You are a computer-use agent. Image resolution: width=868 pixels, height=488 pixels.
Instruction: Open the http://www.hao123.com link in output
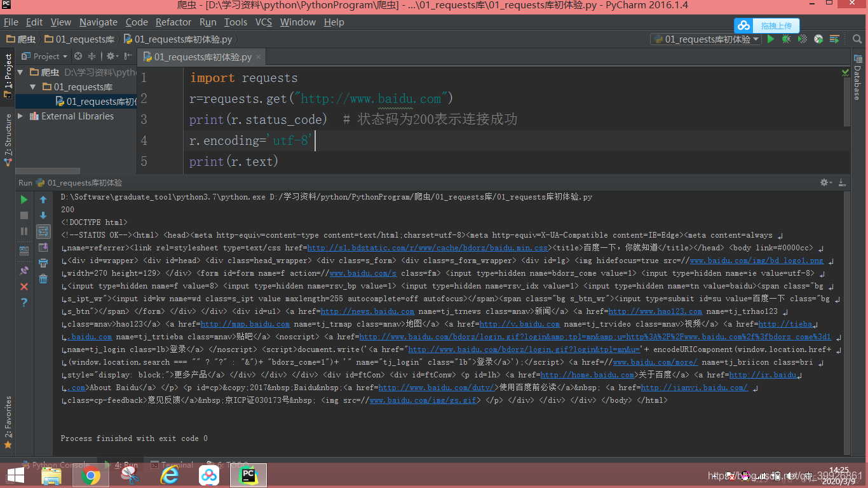(x=655, y=311)
